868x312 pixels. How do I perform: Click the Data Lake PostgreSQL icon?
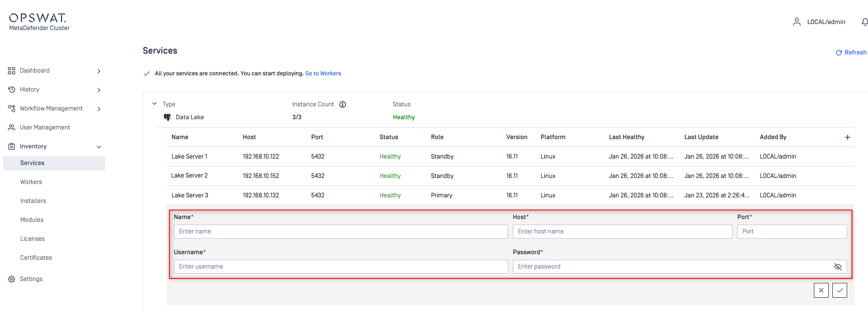pos(167,117)
